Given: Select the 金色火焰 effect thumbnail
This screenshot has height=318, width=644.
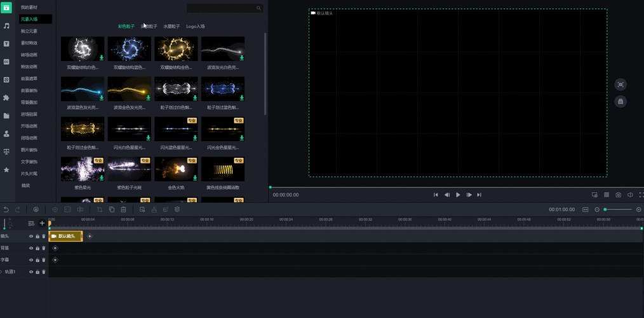Looking at the screenshot, I should click(176, 169).
